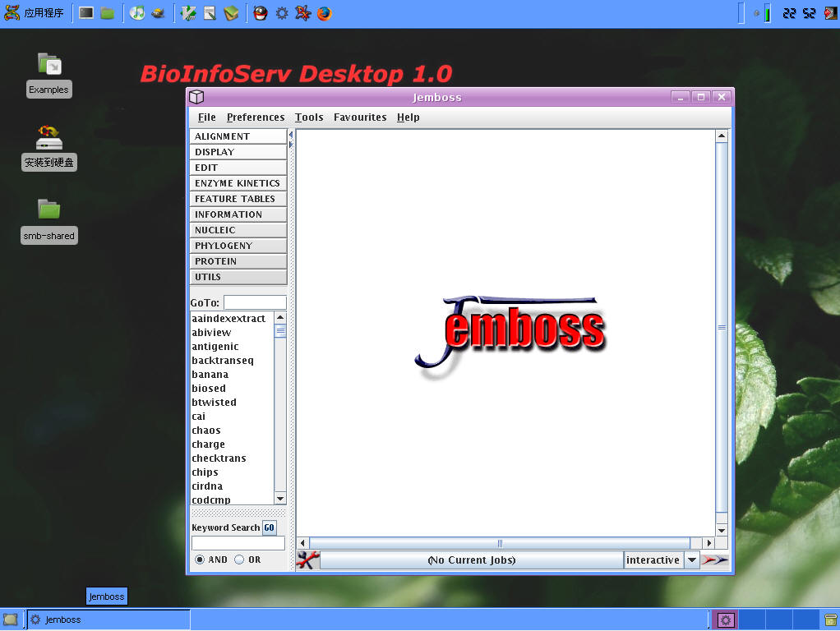This screenshot has width=840, height=631.
Task: Click main pane vertical scrollbar thumb
Action: tap(722, 327)
